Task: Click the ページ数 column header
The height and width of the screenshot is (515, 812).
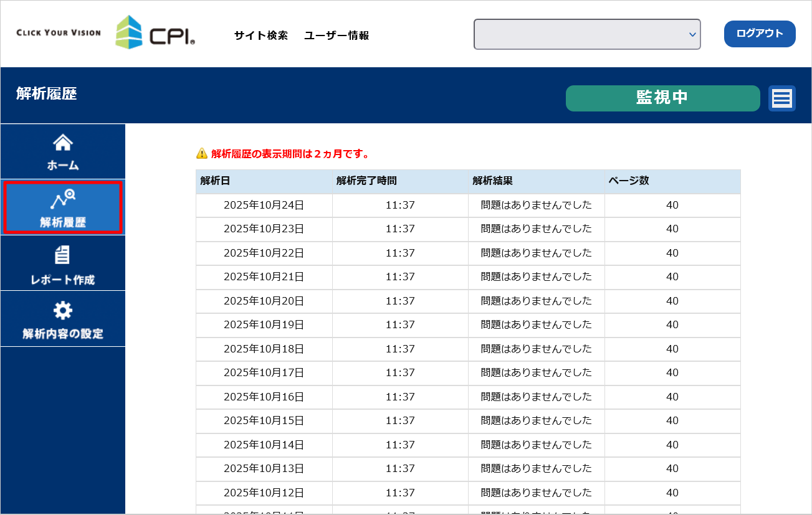Action: [629, 181]
